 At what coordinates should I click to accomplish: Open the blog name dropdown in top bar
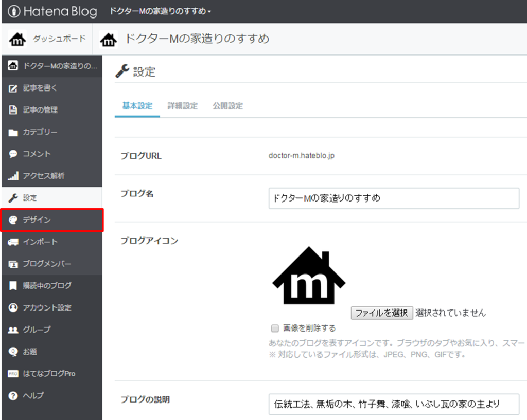click(161, 11)
